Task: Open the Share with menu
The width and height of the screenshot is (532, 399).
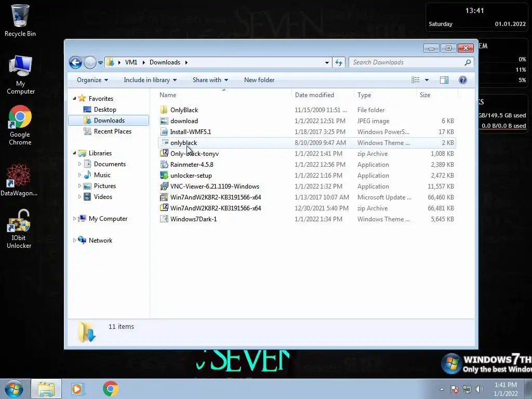Action: (210, 80)
